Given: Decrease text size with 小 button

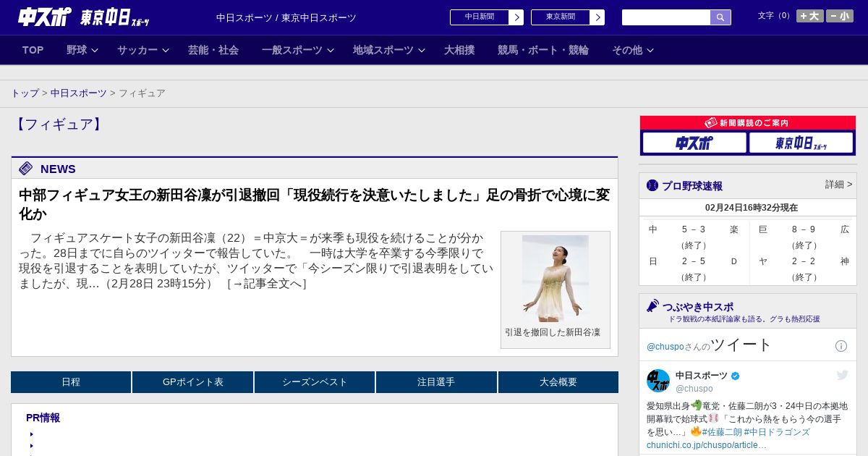Looking at the screenshot, I should 840,16.
